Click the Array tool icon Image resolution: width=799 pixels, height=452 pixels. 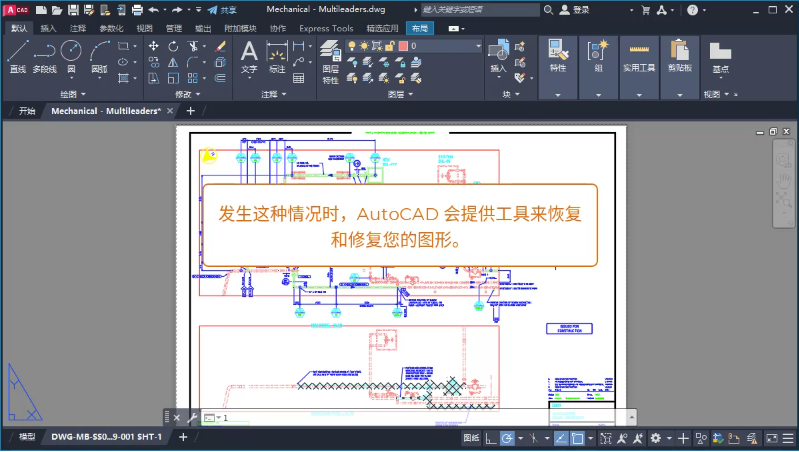coord(193,78)
